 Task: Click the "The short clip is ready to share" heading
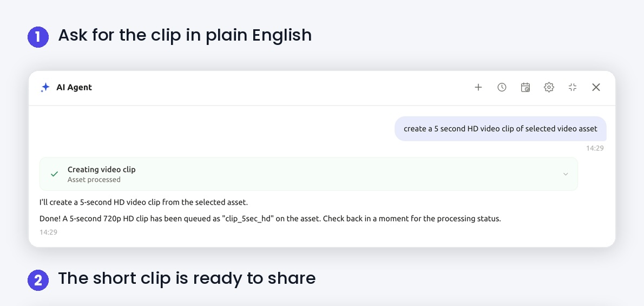point(187,278)
